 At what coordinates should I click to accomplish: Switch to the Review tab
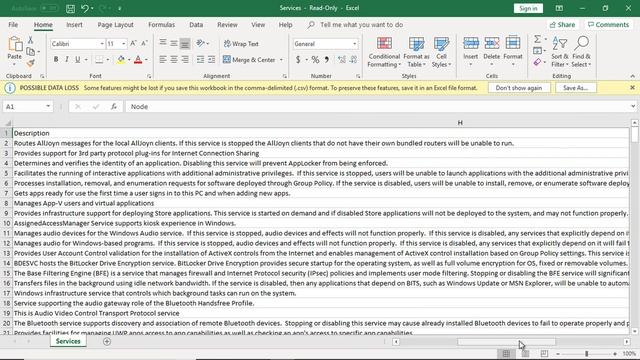[x=227, y=25]
